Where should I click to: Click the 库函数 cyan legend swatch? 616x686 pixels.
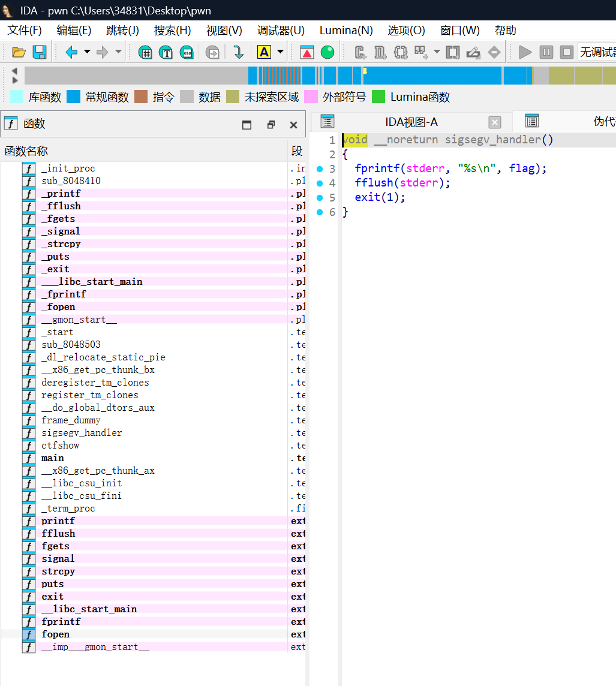(x=17, y=97)
